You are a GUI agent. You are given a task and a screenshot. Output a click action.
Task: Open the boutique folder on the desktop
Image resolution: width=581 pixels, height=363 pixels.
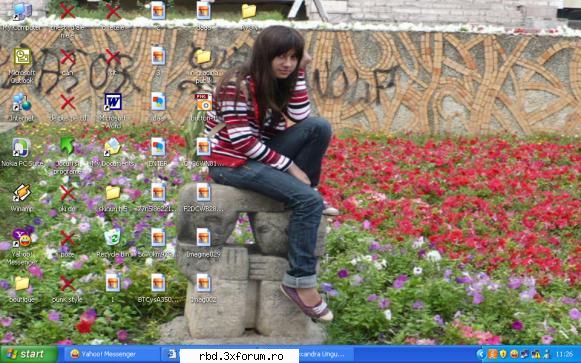(22, 283)
